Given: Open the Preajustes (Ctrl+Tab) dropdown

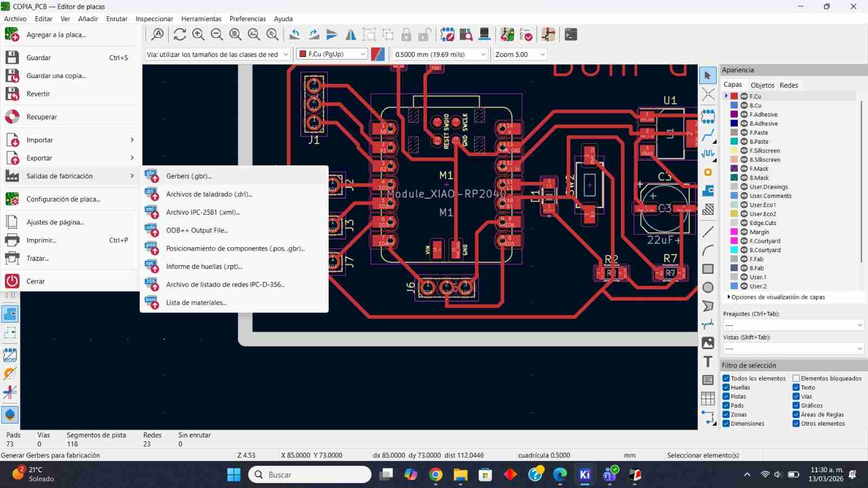Looking at the screenshot, I should click(793, 325).
